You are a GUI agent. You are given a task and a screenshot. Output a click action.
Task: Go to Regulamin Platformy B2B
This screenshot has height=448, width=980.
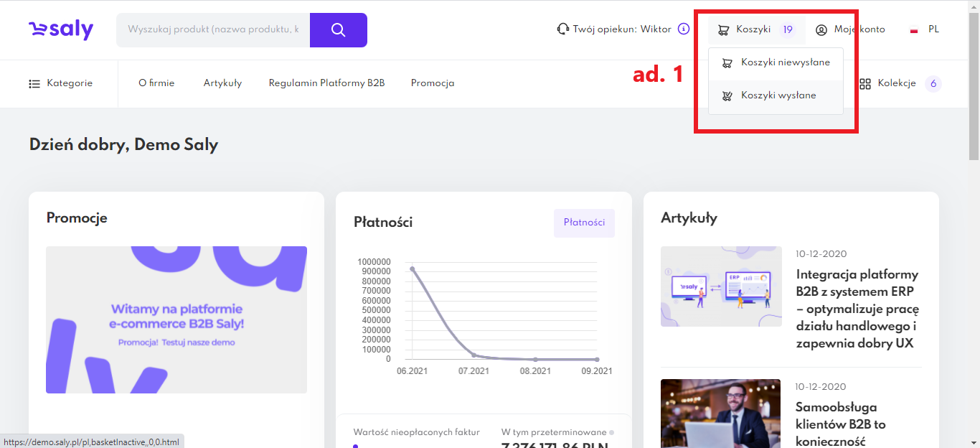326,83
